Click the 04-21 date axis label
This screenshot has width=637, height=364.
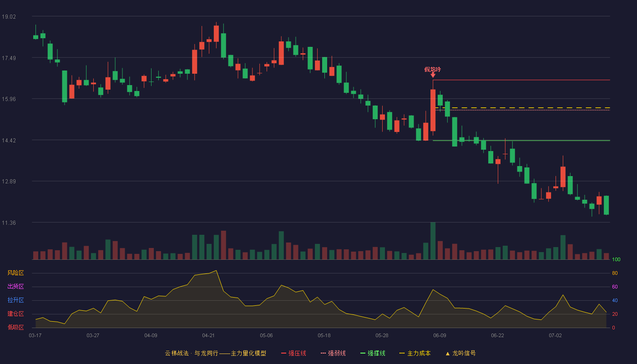[x=208, y=335]
